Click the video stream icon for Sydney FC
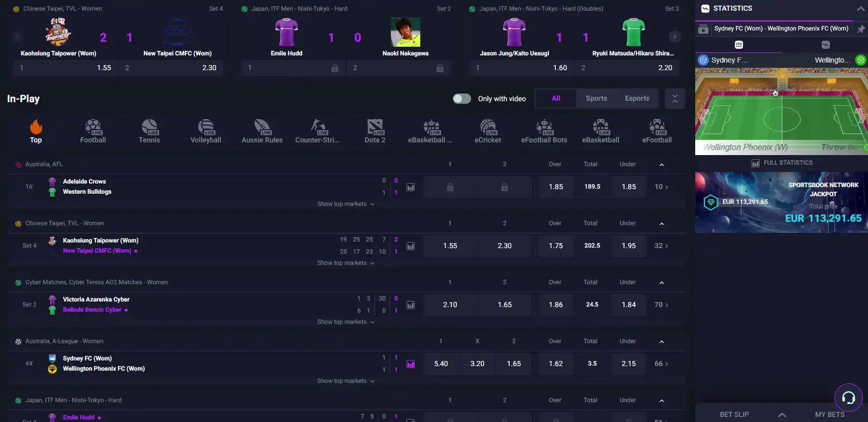The image size is (868, 422). 703,29
